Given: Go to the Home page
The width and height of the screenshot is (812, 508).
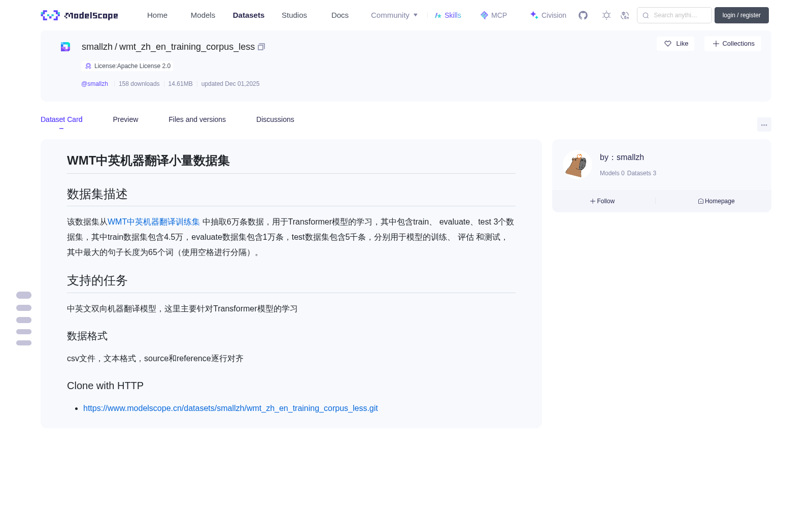Looking at the screenshot, I should point(157,15).
